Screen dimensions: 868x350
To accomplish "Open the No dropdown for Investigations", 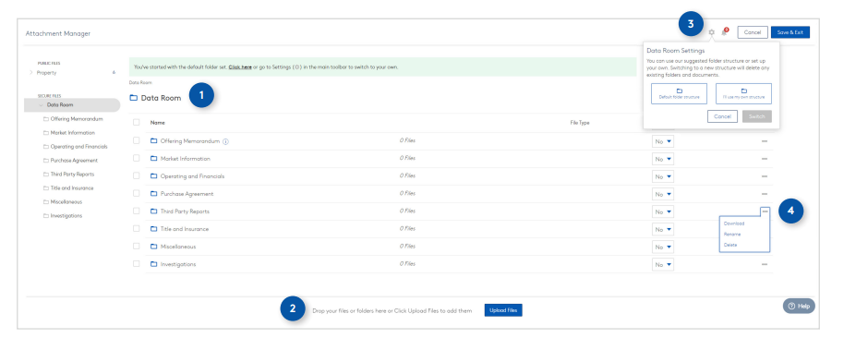I will point(663,265).
